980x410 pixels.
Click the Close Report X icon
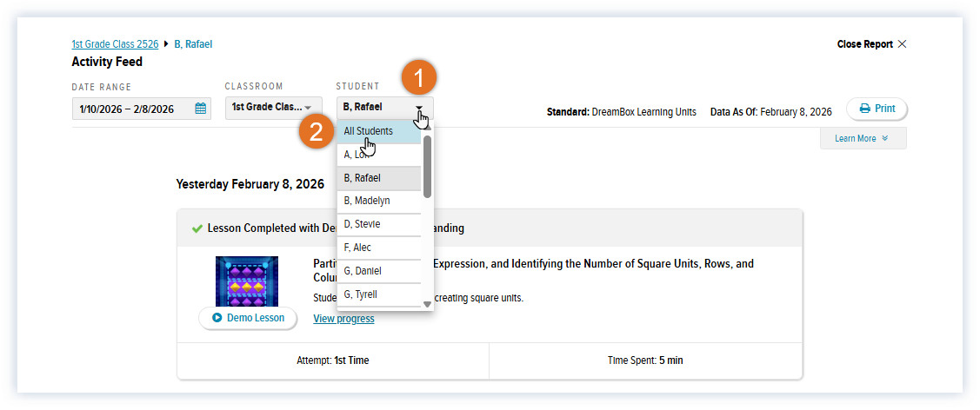pyautogui.click(x=902, y=44)
